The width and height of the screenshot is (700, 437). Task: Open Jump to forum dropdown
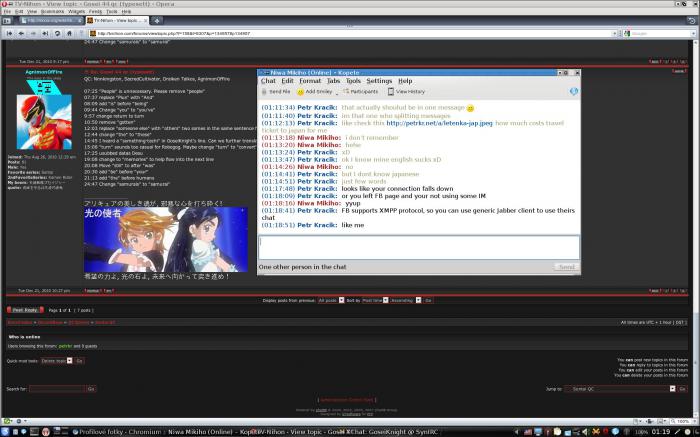tap(620, 389)
